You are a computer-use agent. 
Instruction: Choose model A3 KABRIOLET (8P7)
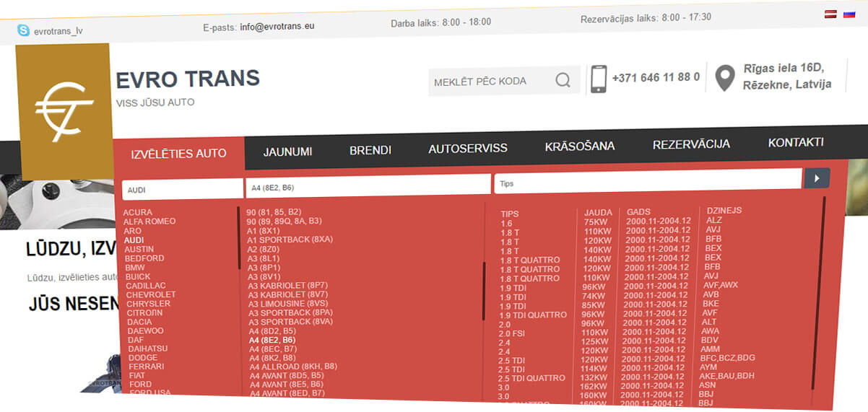coord(288,285)
